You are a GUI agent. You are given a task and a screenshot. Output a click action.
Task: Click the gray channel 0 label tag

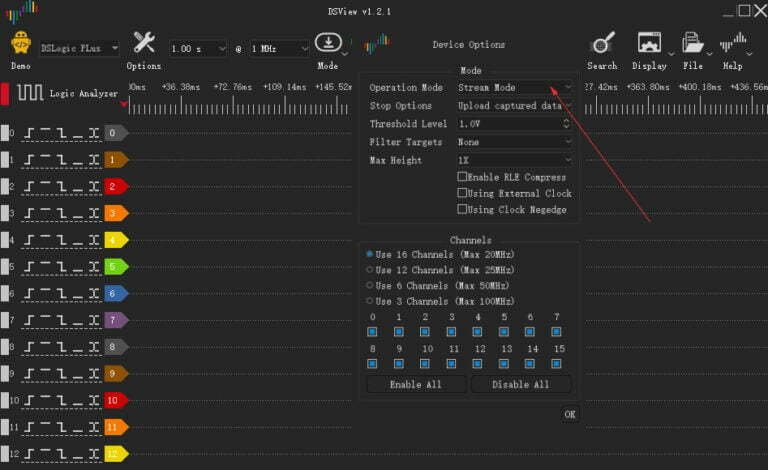116,133
